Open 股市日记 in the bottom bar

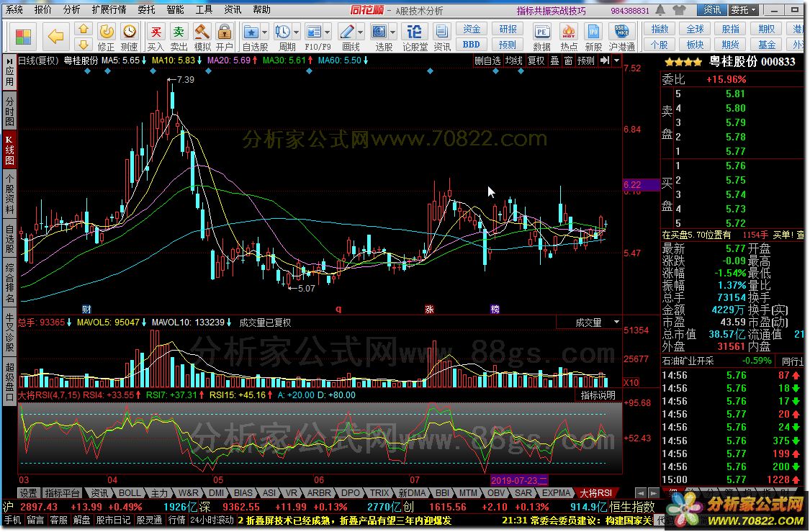114,520
